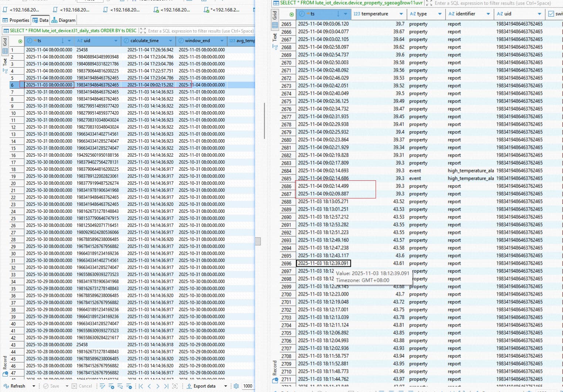
Task: Click the Add row icon
Action: click(111, 386)
